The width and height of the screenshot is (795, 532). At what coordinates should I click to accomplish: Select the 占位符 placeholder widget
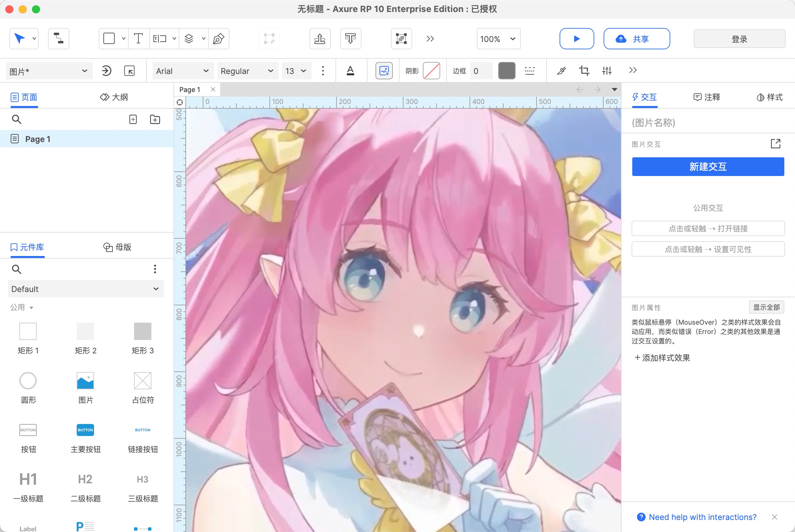coord(143,388)
